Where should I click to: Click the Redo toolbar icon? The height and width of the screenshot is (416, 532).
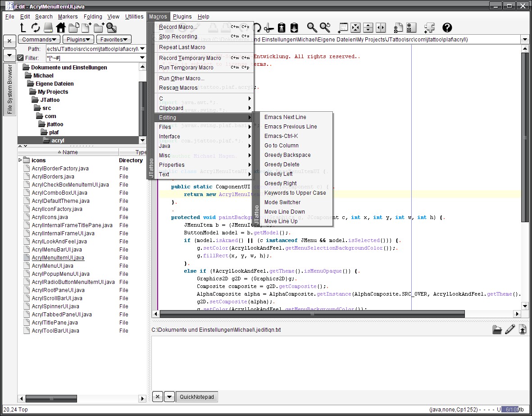click(257, 27)
